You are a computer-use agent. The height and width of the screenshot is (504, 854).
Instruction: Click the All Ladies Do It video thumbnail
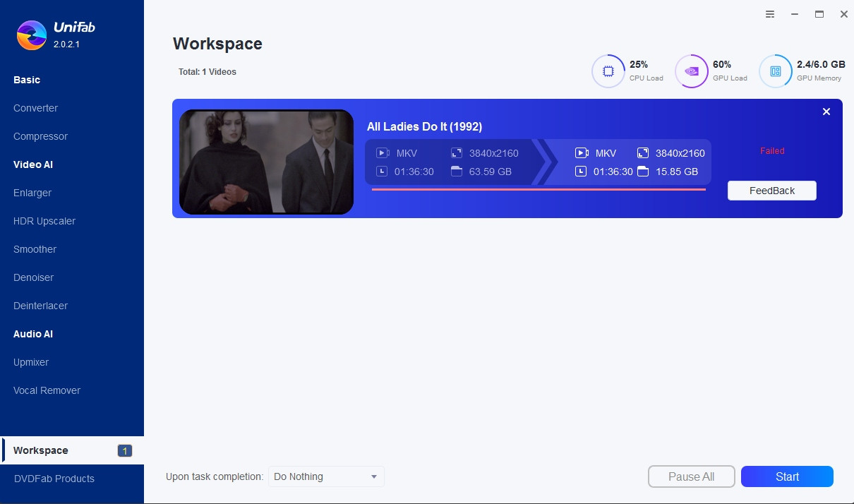click(266, 162)
